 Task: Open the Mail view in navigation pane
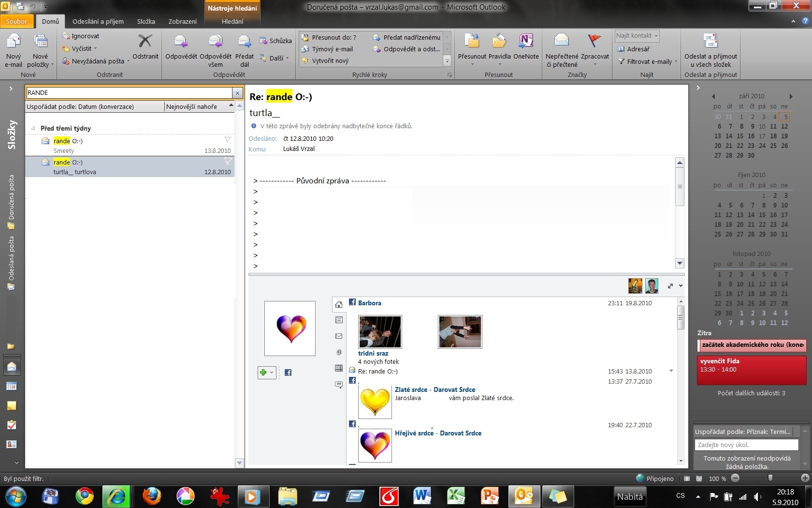(x=12, y=367)
